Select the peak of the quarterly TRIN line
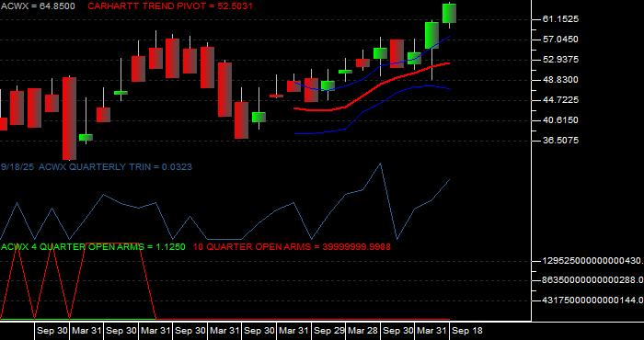Viewport: 644px width, 340px height. [380, 164]
